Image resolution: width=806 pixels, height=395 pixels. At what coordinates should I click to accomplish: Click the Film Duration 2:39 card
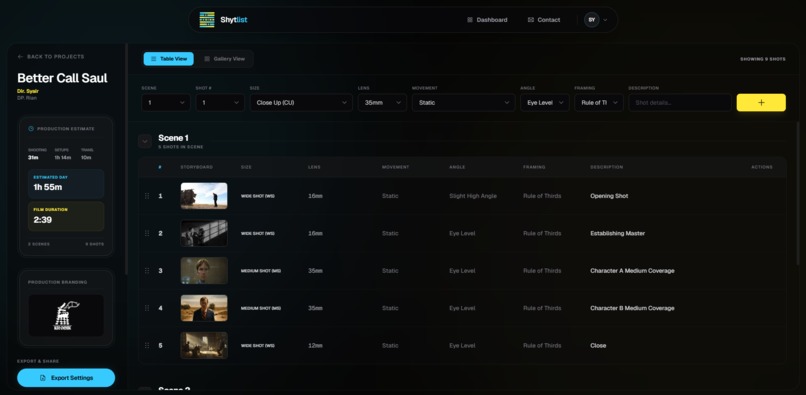pos(66,216)
